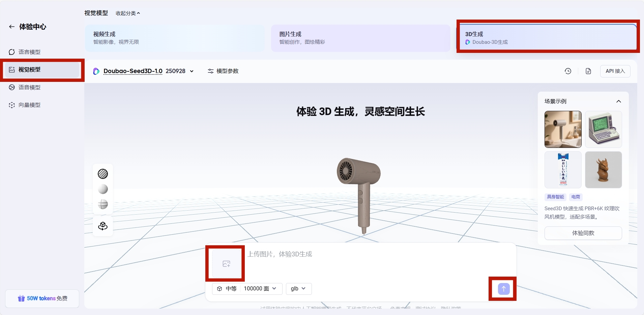Click the history clock icon
Viewport: 644px width, 315px height.
coord(568,71)
